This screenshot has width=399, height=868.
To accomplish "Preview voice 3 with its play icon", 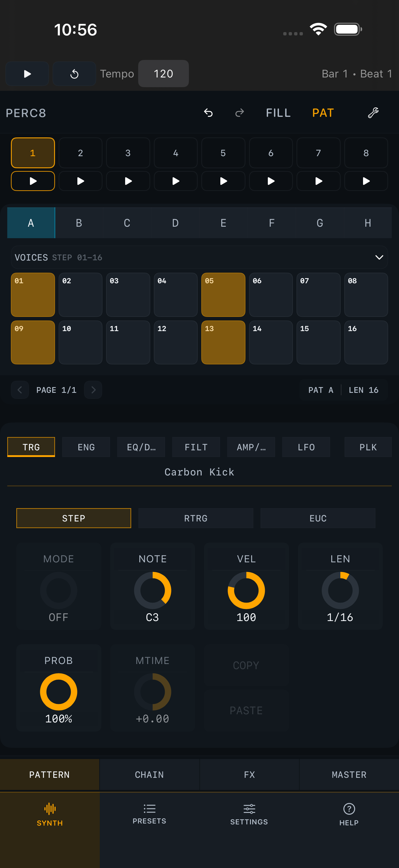I will (128, 181).
